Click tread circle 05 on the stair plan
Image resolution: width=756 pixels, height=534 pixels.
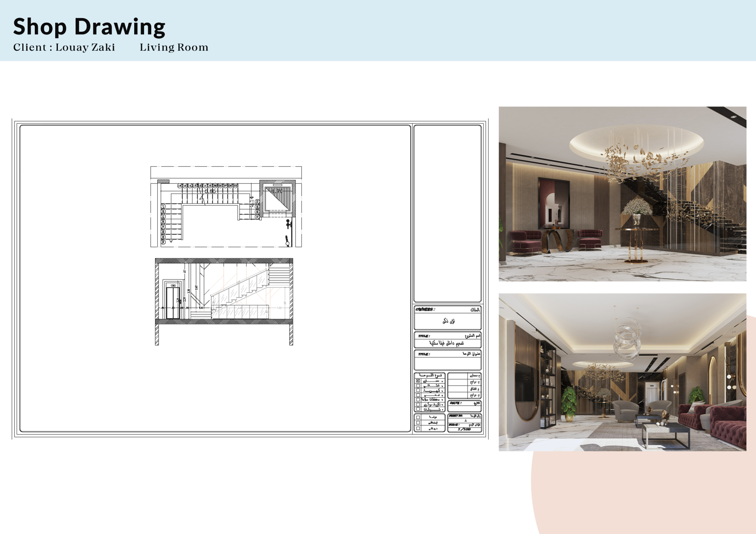pos(235,186)
